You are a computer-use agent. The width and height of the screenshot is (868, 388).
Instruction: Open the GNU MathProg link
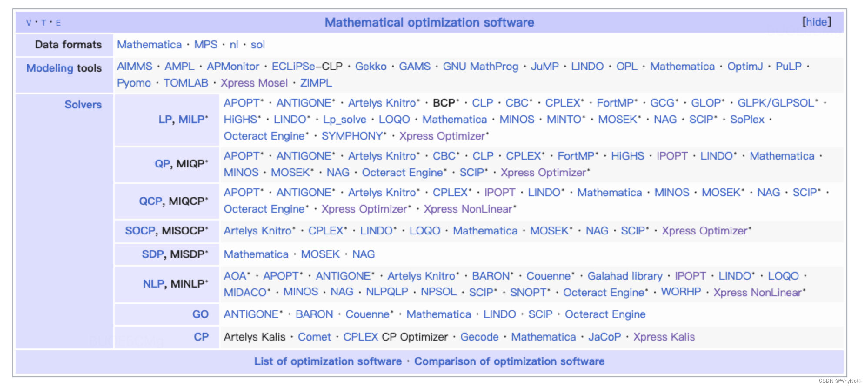pyautogui.click(x=481, y=67)
